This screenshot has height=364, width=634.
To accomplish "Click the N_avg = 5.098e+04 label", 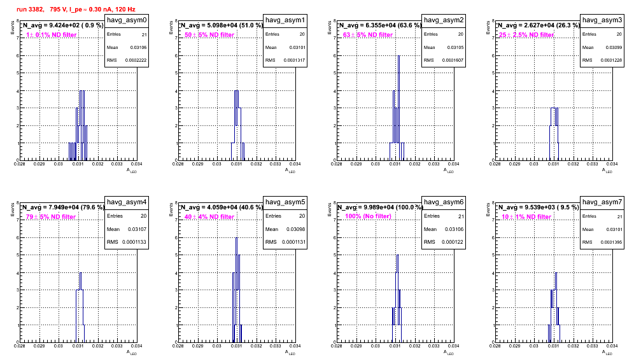I will [x=222, y=25].
